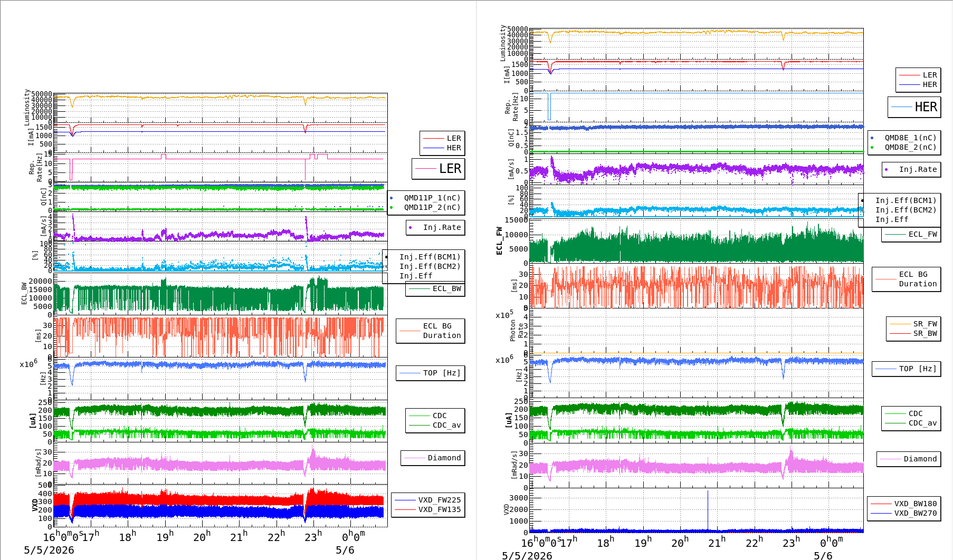Click the 20h time tick on HER panel axis
This screenshot has height=560, width=953.
click(680, 542)
